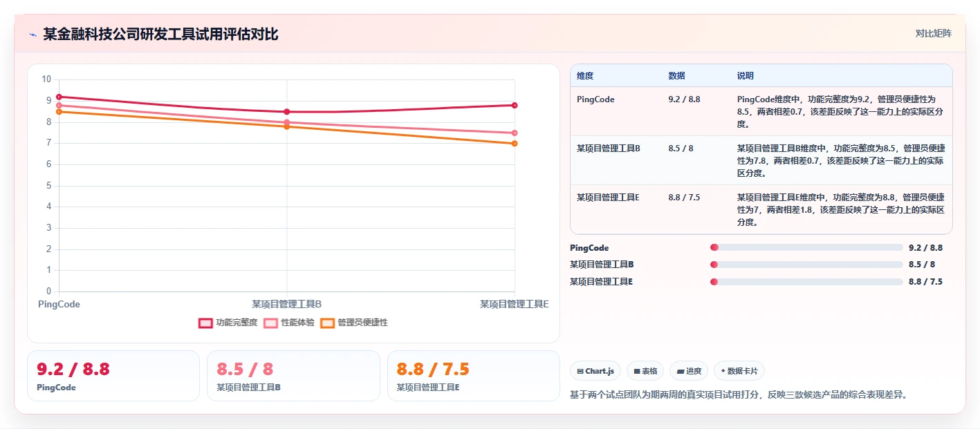980x429 pixels.
Task: Select the 数据卡片 tag
Action: click(739, 371)
